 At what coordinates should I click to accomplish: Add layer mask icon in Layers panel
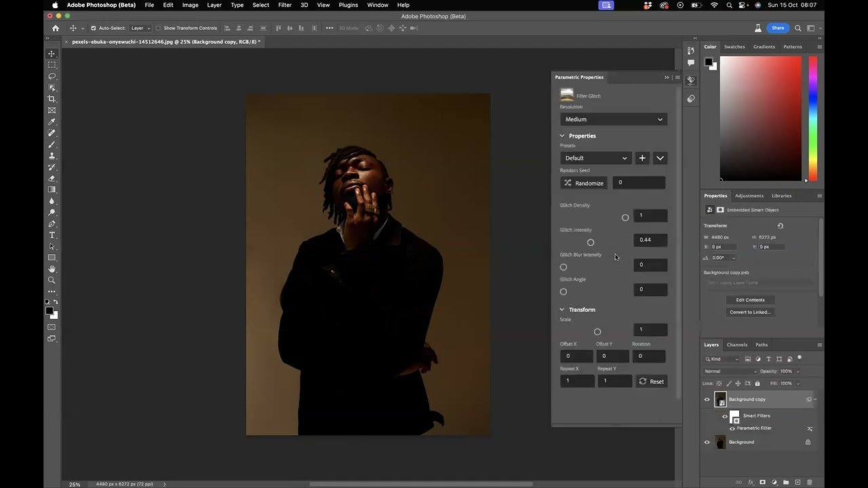(x=762, y=482)
